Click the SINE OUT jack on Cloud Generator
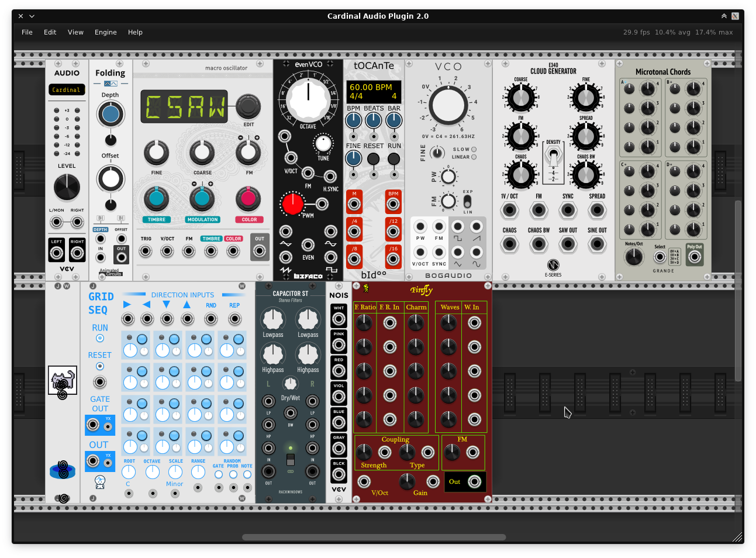 [x=597, y=243]
